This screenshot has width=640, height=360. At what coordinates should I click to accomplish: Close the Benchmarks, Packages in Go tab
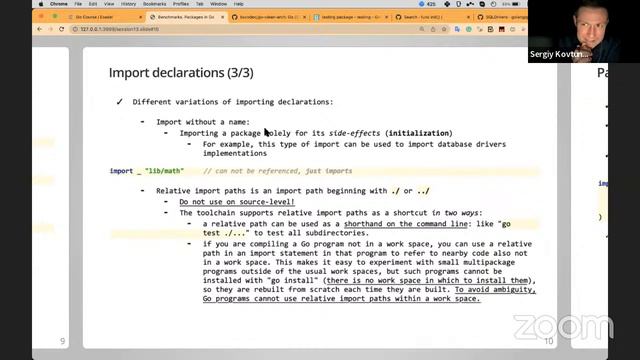coord(222,17)
